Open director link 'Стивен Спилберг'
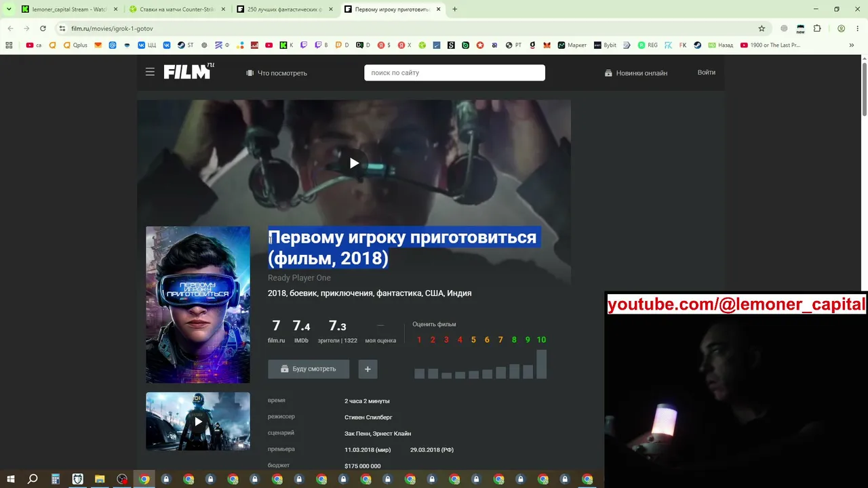 [x=368, y=418]
